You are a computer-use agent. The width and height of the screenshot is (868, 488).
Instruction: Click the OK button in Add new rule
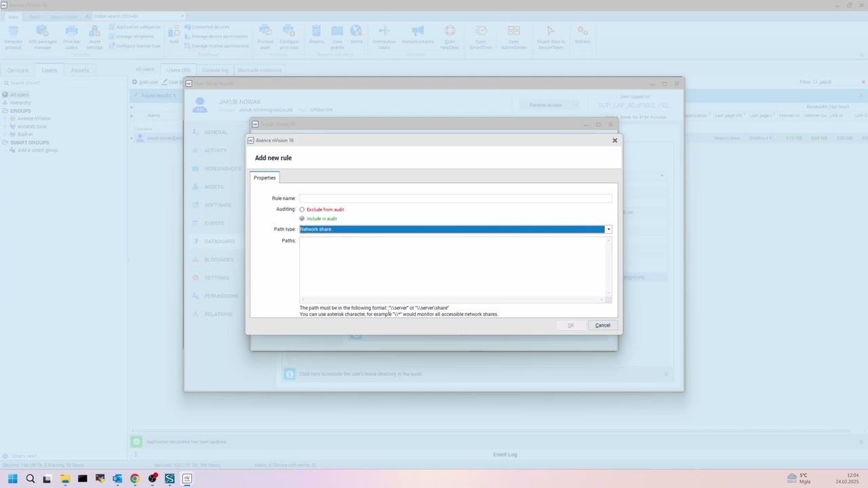(x=571, y=325)
